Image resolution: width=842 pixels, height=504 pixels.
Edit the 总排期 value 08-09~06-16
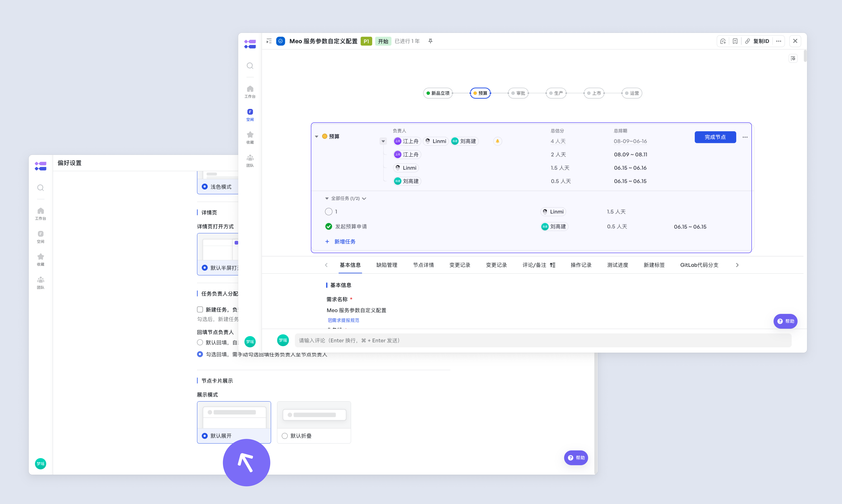(x=630, y=141)
